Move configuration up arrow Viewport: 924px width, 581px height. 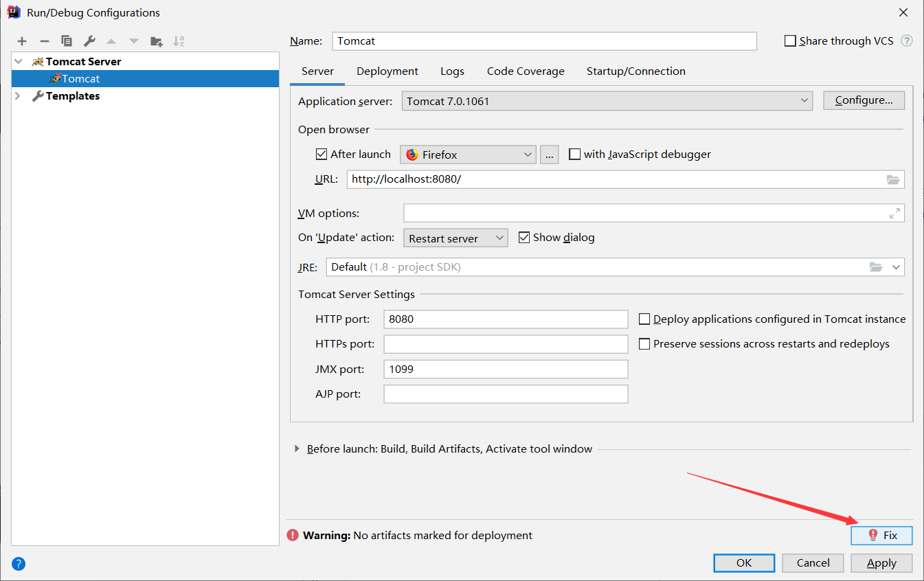(111, 41)
